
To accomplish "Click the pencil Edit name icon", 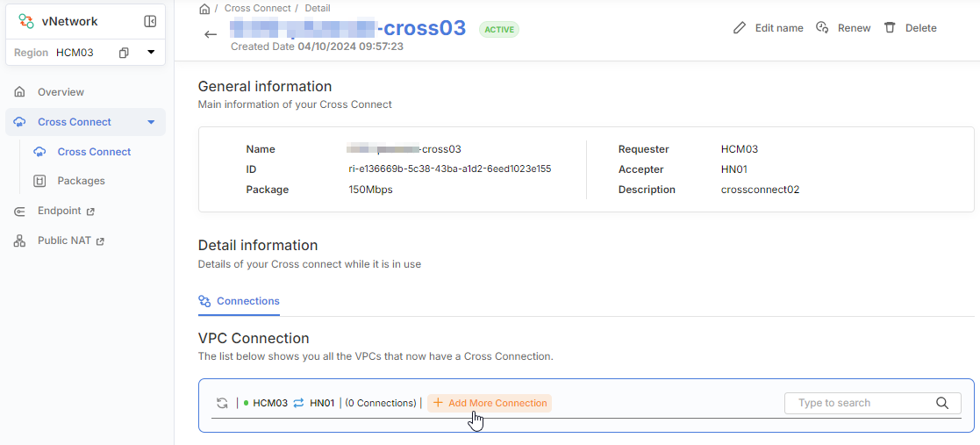I will tap(740, 28).
